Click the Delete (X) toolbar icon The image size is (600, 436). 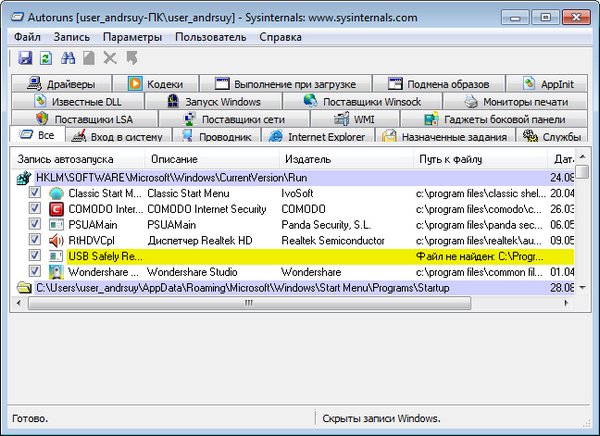pyautogui.click(x=110, y=58)
